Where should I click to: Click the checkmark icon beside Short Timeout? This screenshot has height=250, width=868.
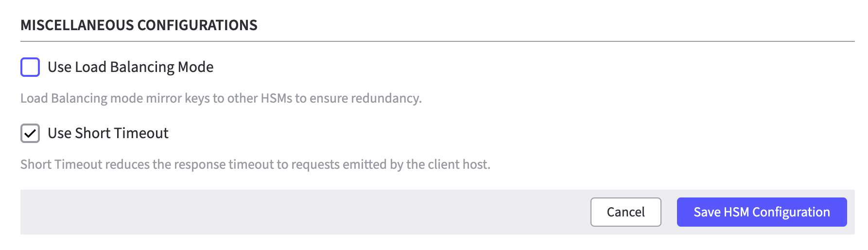click(x=30, y=133)
